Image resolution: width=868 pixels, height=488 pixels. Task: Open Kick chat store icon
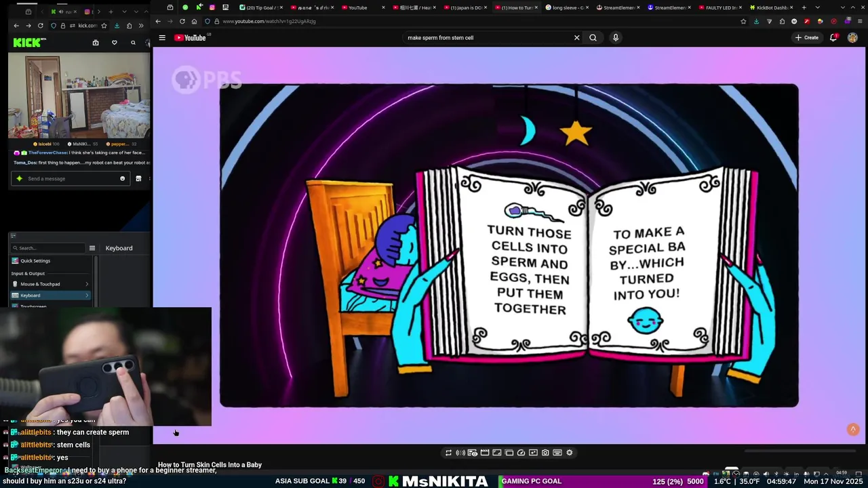[x=138, y=179]
